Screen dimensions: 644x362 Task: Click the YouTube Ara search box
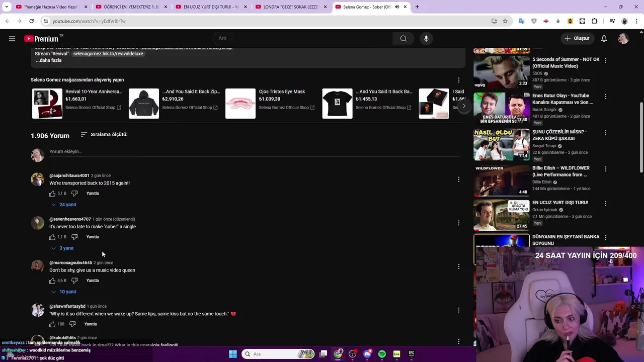click(303, 38)
